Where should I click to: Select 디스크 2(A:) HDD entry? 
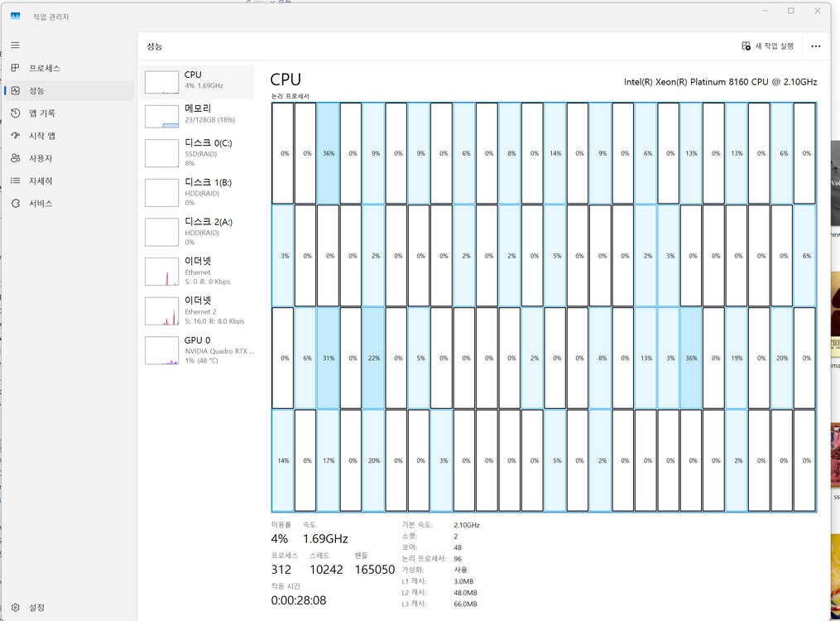pyautogui.click(x=197, y=232)
